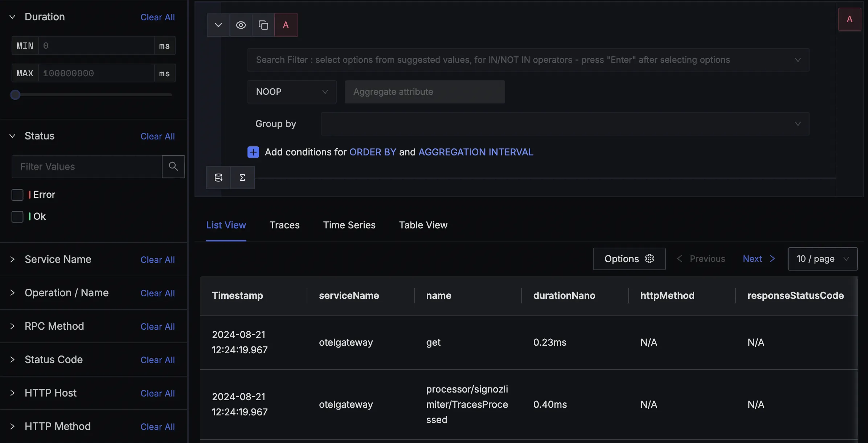Click the Search Filter input box
Viewport: 868px width, 443px height.
(528, 60)
